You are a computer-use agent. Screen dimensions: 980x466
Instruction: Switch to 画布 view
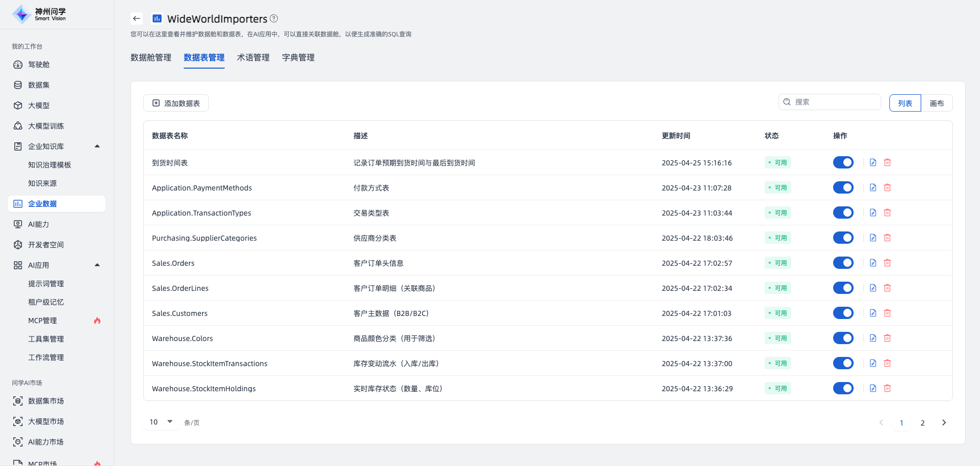pos(937,103)
